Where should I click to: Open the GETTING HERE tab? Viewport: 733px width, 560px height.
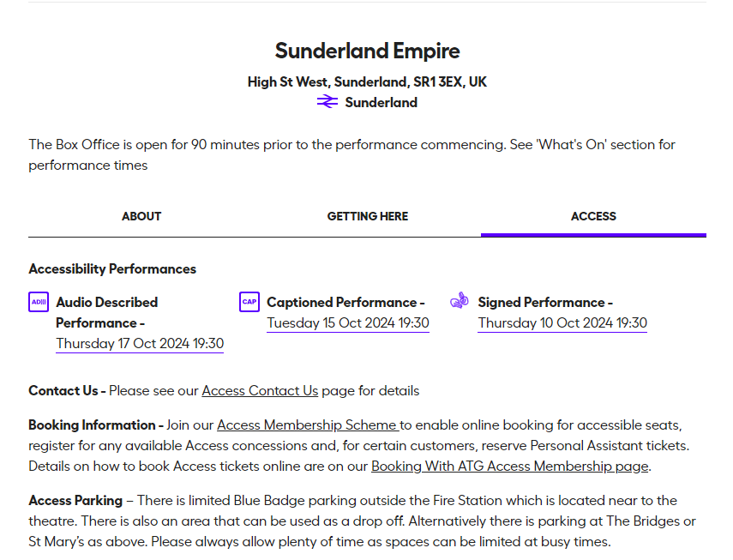click(x=367, y=216)
